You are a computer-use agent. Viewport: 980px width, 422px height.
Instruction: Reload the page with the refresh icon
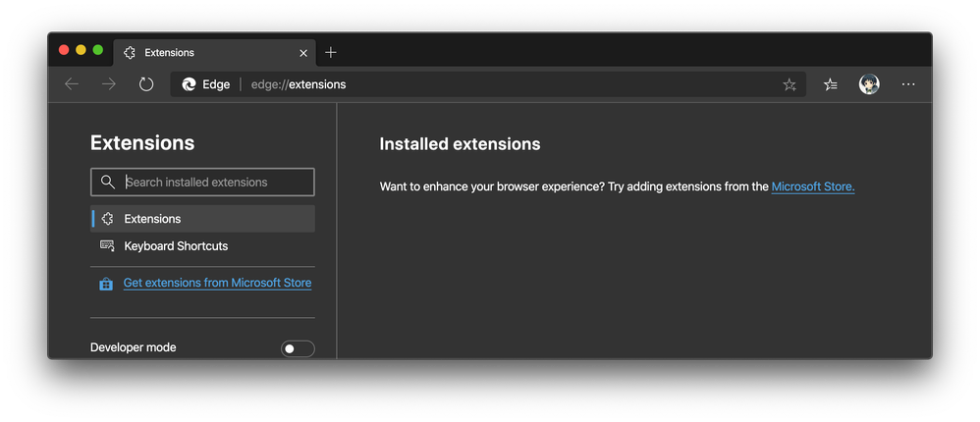click(146, 84)
